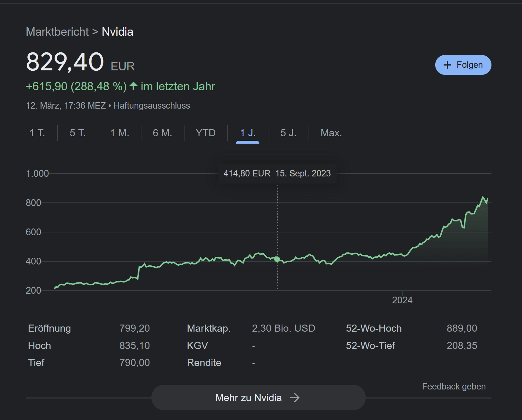Screen dimensions: 522x420
Task: Select the 5 T. time range tab
Action: point(78,133)
